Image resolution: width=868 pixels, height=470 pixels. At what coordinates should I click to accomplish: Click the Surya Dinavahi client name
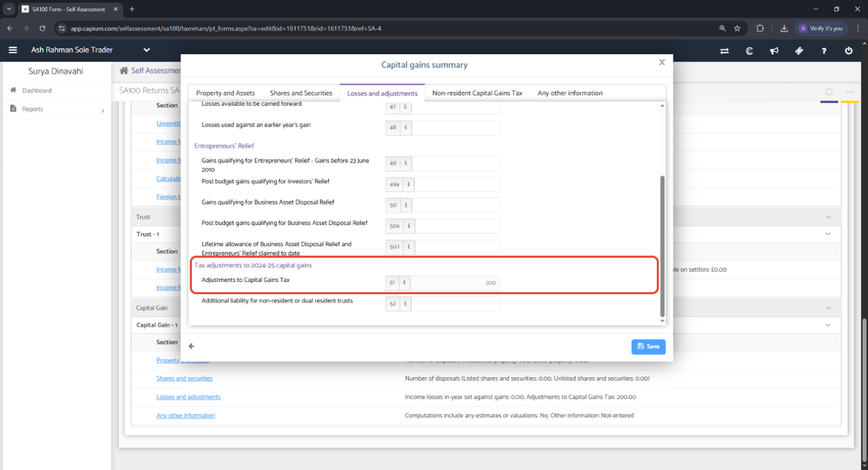tap(56, 71)
